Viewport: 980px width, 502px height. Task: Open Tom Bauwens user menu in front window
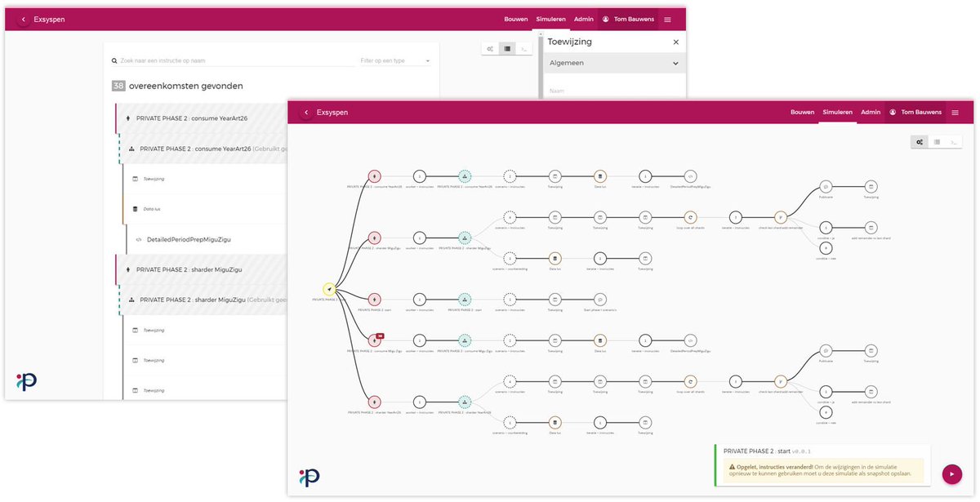[x=915, y=112]
